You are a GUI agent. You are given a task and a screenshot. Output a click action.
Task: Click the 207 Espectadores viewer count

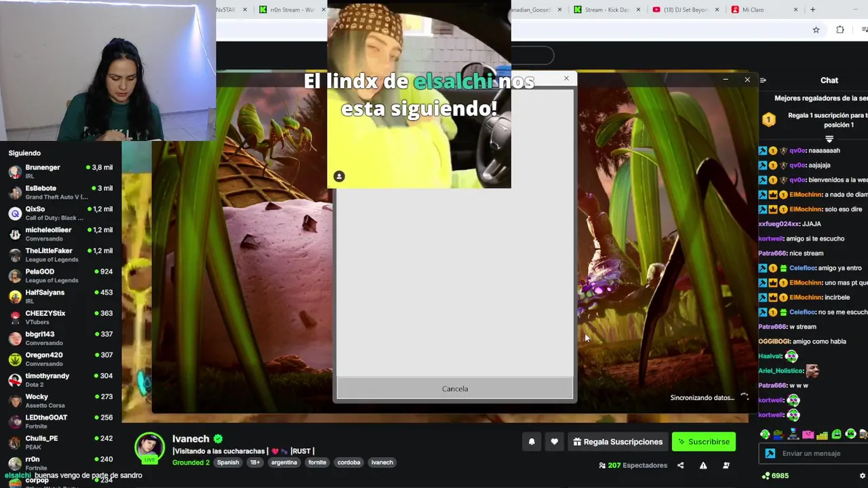tap(633, 466)
